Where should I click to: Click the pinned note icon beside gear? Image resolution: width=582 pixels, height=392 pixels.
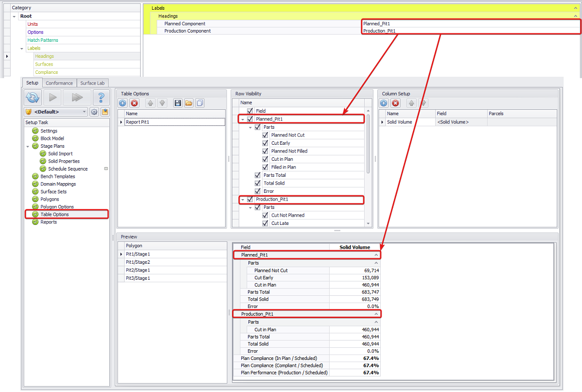tap(105, 112)
